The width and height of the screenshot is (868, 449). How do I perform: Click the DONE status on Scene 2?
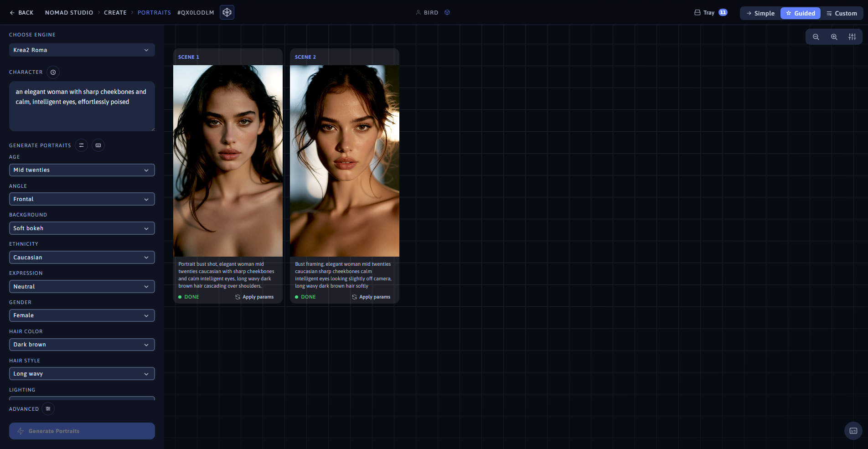[305, 297]
